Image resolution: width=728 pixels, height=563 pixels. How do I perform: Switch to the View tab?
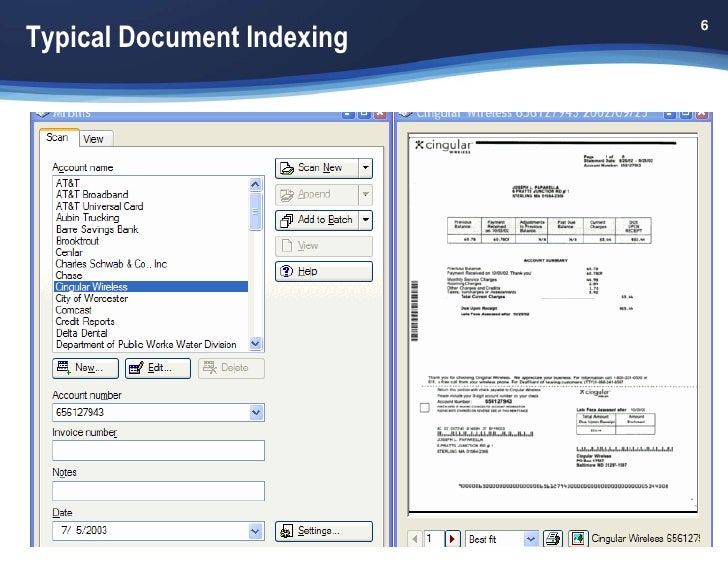pos(93,139)
